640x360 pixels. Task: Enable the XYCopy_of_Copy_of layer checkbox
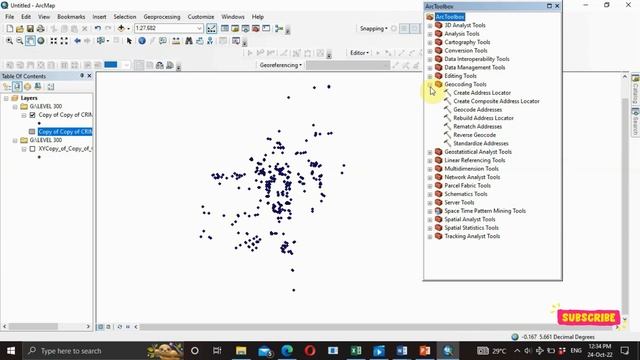point(32,149)
